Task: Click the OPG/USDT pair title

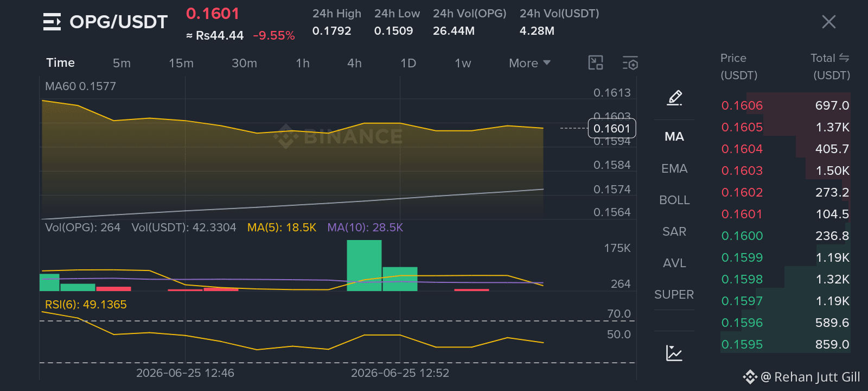Action: tap(119, 22)
